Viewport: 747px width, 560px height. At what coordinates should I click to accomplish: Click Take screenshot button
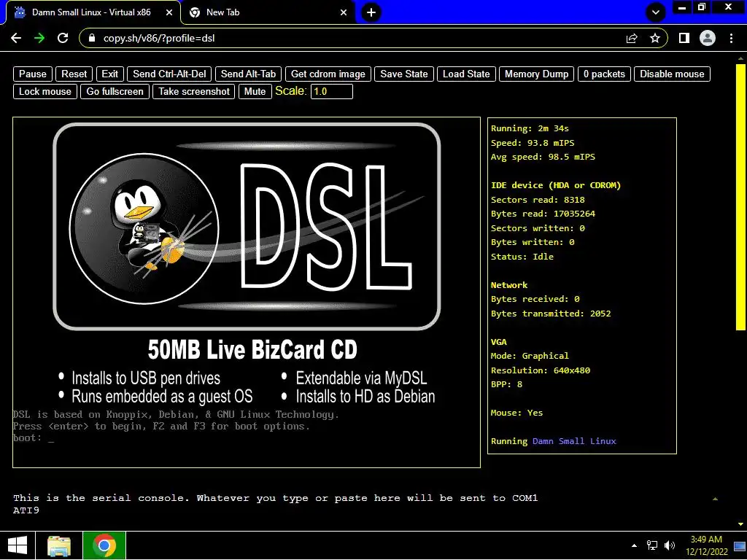194,91
